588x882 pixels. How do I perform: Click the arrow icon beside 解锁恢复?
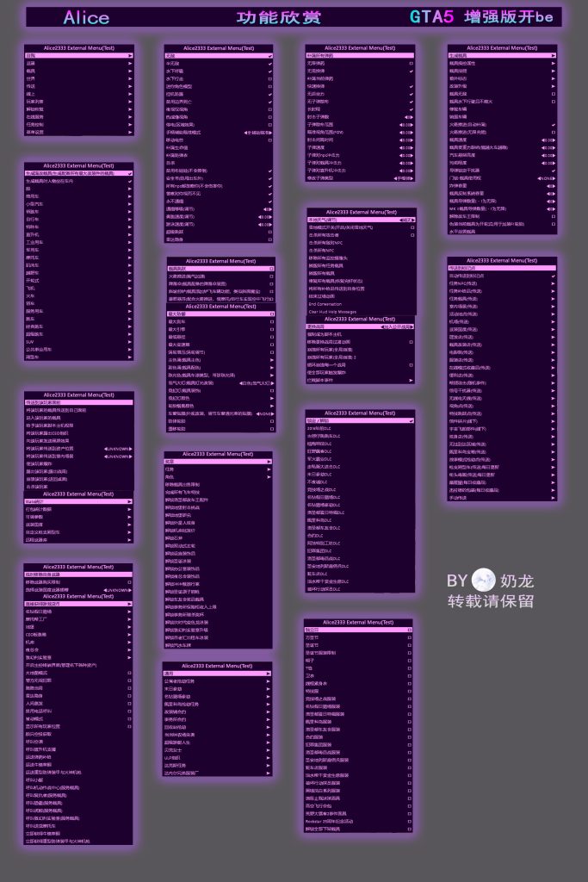130,108
